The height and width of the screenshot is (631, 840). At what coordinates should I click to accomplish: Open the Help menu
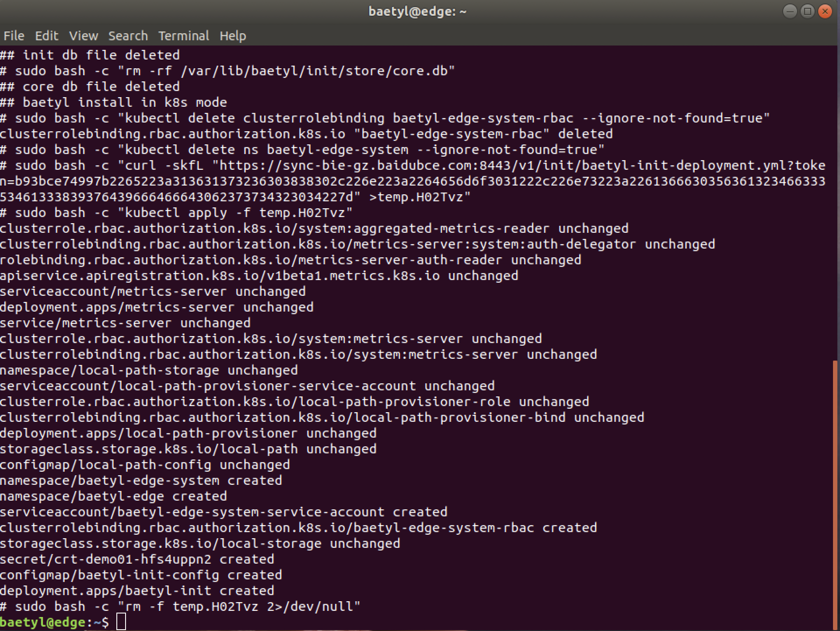click(x=233, y=36)
